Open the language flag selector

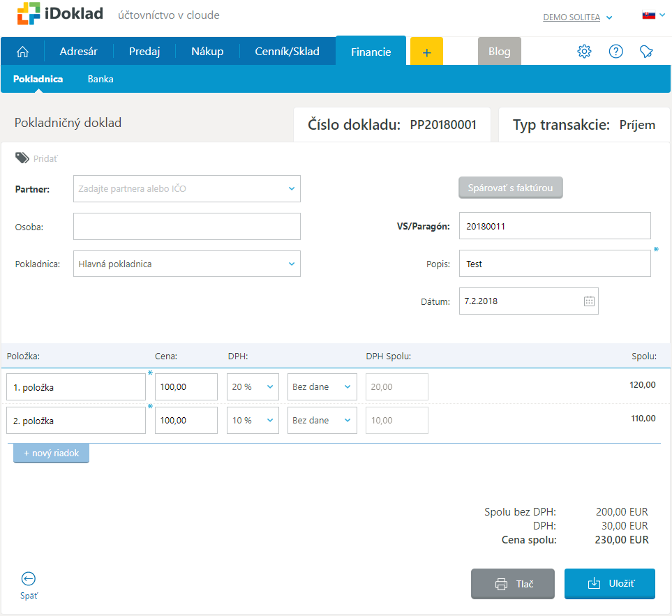point(653,15)
